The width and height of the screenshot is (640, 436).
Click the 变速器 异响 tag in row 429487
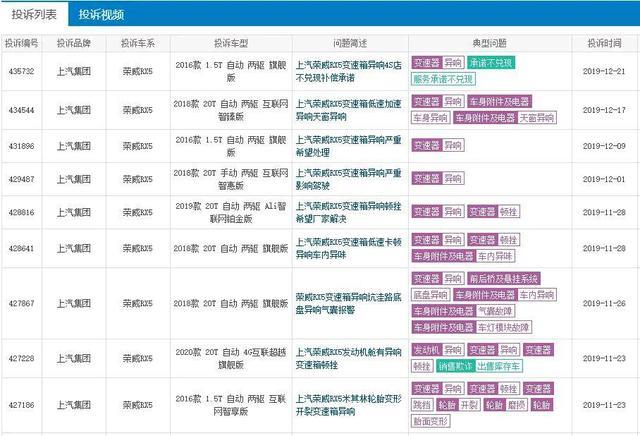438,178
